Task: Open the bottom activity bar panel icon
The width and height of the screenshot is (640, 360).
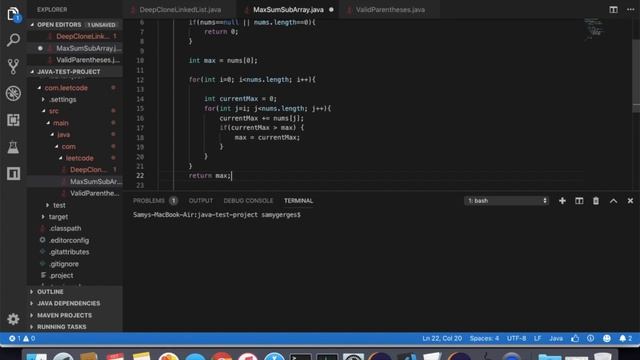Action: [x=13, y=174]
